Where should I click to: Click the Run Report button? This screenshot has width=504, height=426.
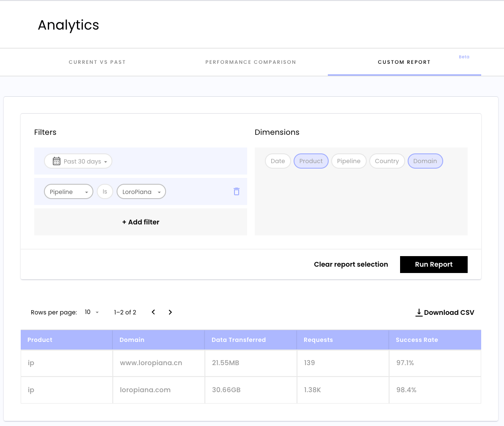[433, 264]
